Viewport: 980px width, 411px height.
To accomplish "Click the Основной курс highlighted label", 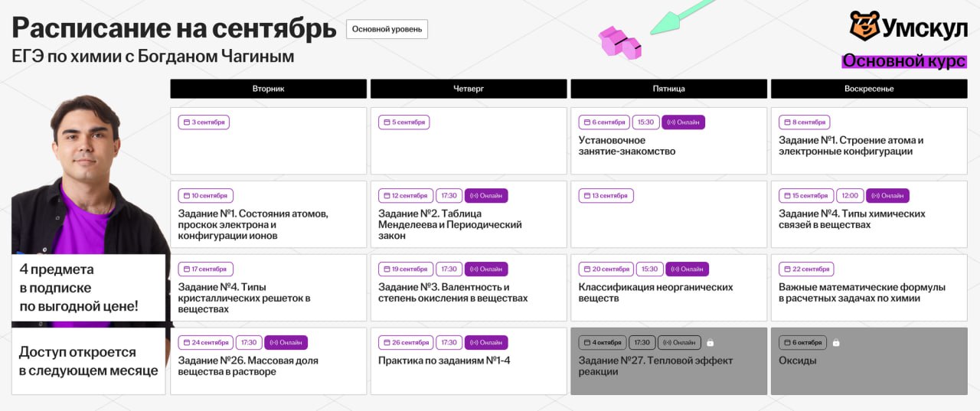I will 903,61.
